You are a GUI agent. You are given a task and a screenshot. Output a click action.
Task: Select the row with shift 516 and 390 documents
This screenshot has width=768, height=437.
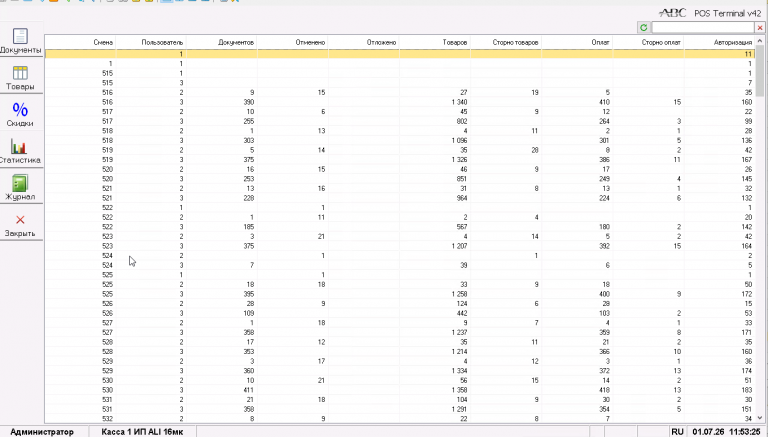click(x=400, y=102)
